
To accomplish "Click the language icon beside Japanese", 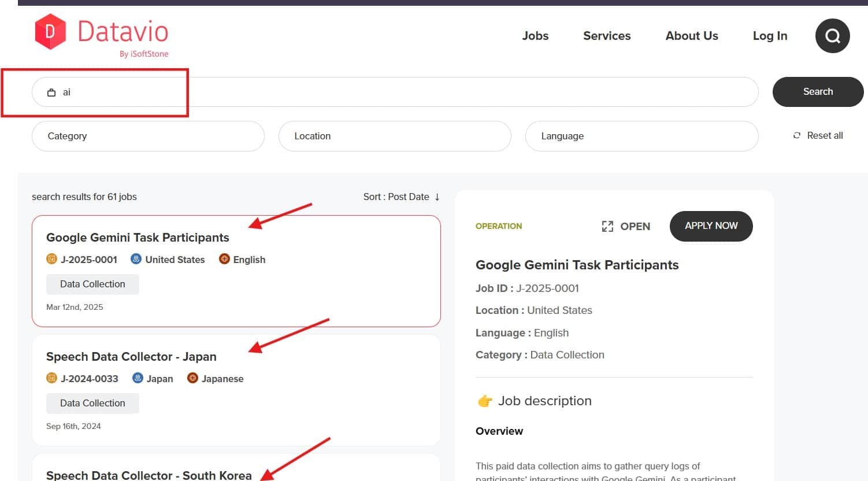I will (192, 378).
